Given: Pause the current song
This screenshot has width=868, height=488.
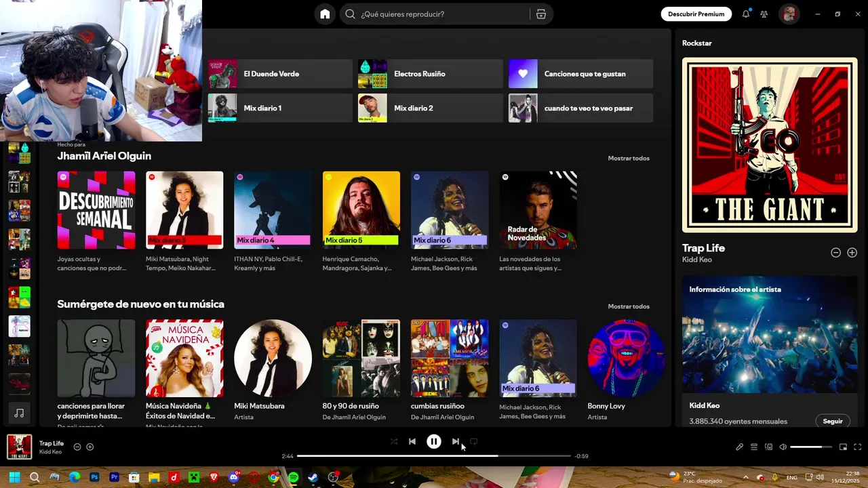Looking at the screenshot, I should tap(434, 441).
